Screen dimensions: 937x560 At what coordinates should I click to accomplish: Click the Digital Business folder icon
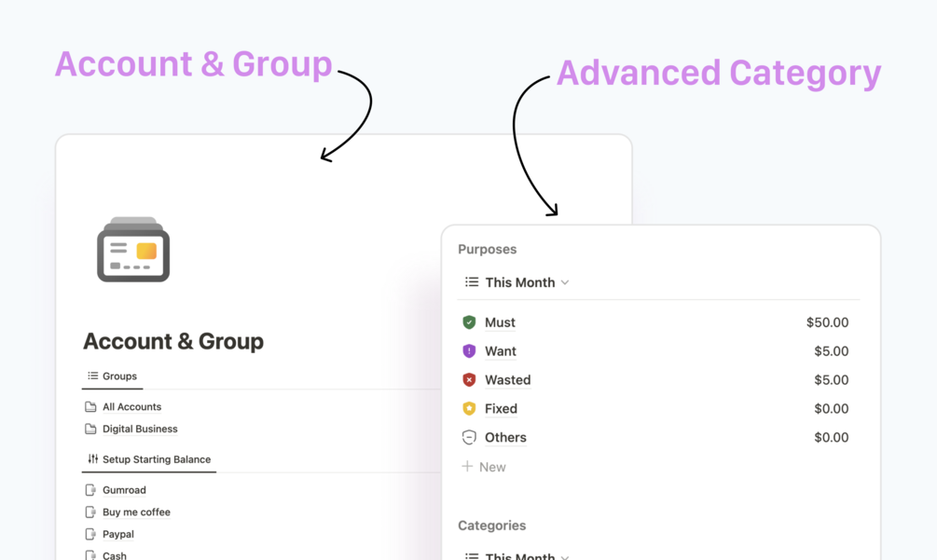click(90, 430)
